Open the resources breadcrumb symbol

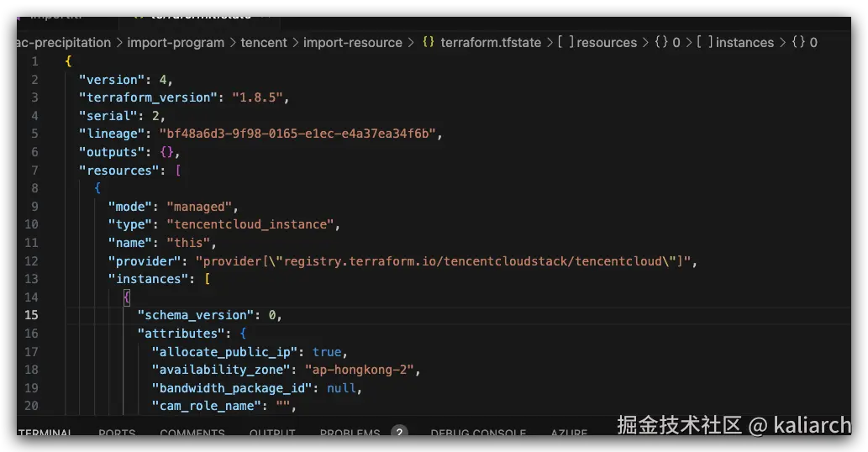pos(607,43)
